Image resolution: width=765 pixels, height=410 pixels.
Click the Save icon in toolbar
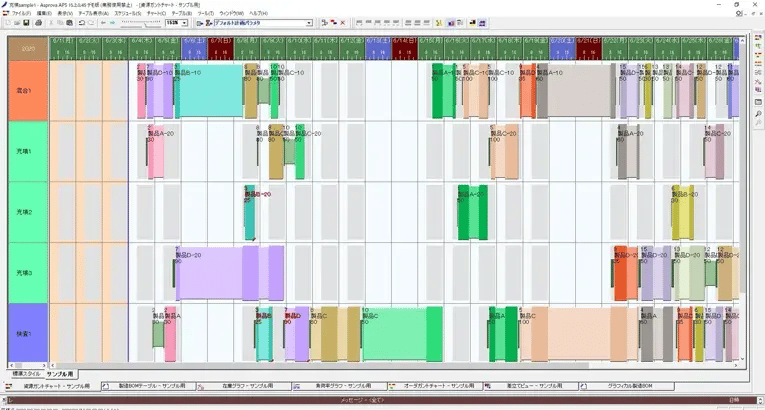(26, 22)
